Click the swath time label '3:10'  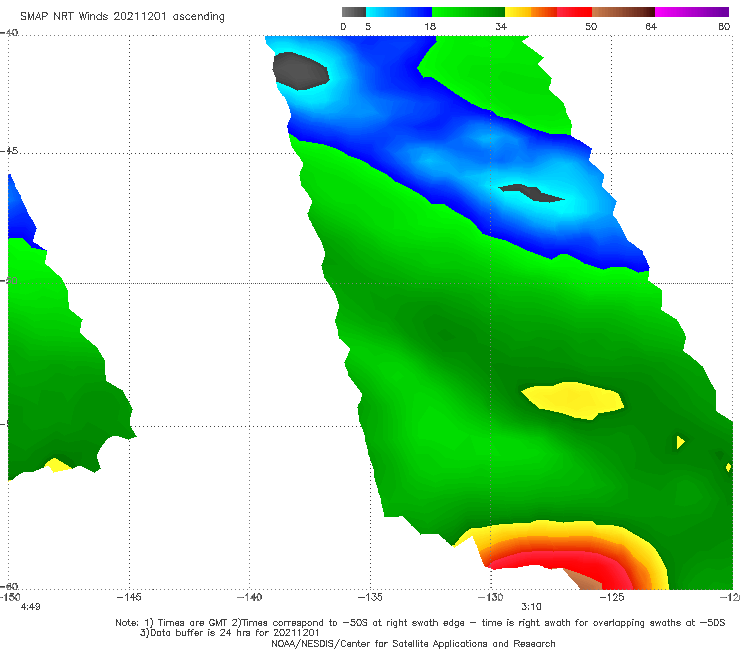click(531, 607)
